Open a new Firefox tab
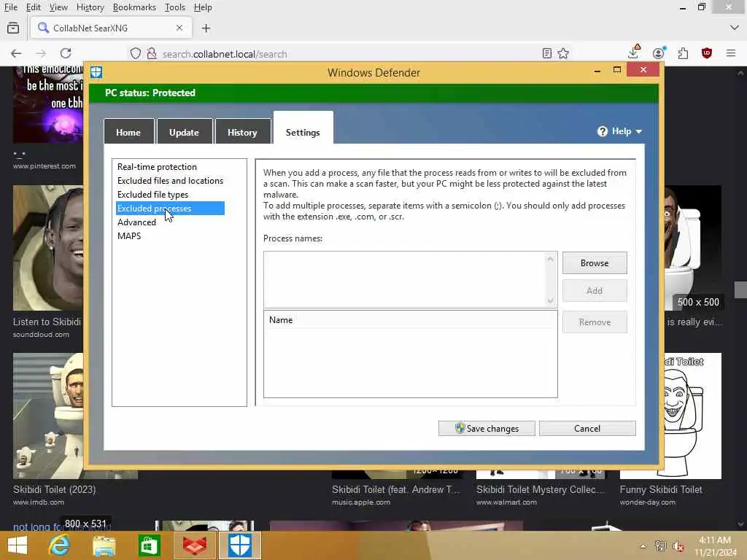The image size is (747, 560). 206,28
